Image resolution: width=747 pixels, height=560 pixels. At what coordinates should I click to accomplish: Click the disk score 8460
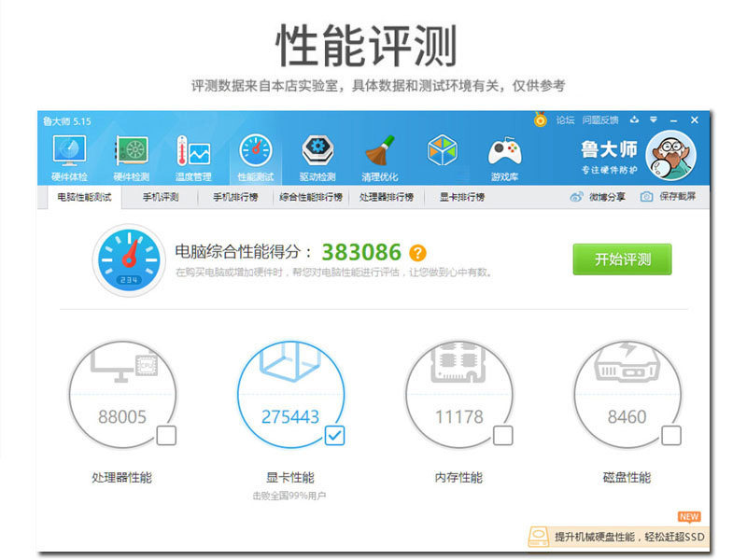click(x=627, y=417)
